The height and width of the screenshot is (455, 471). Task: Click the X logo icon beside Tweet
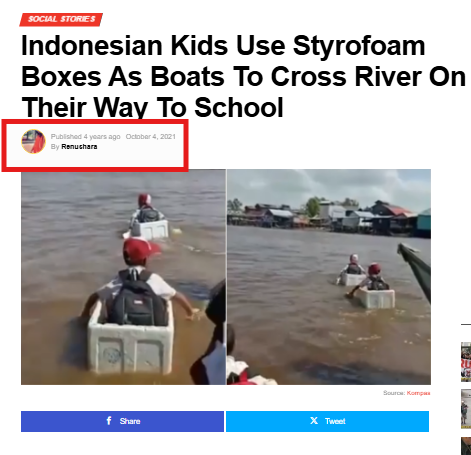[x=314, y=421]
